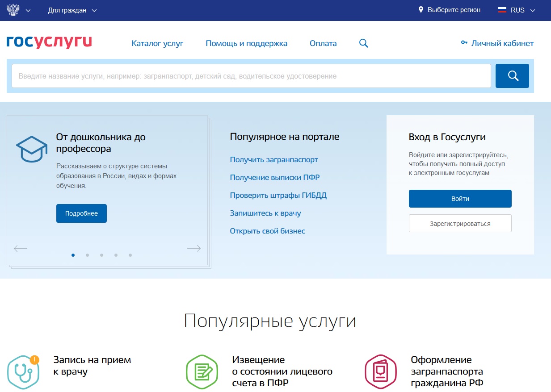Open "Каталог услуг" menu item
Image resolution: width=551 pixels, height=392 pixels.
click(x=157, y=43)
